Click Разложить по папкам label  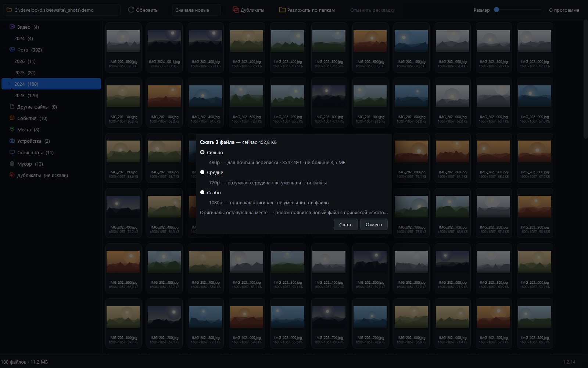[x=311, y=10]
